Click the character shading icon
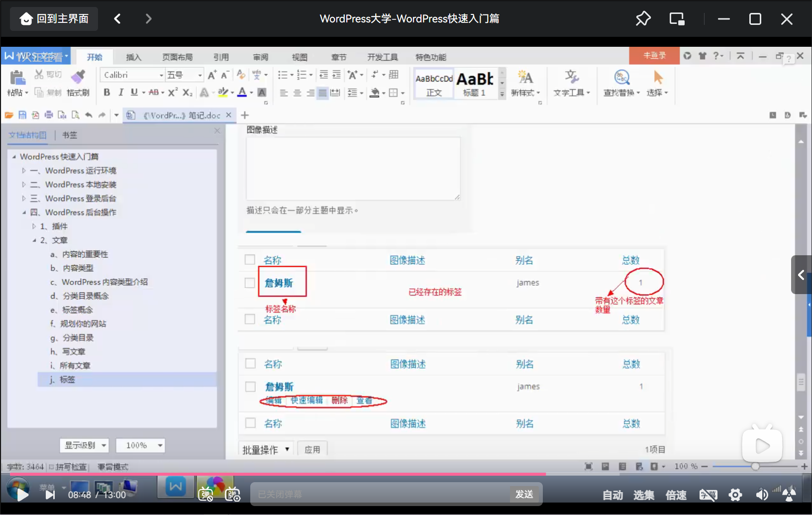812x515 pixels. coord(262,93)
